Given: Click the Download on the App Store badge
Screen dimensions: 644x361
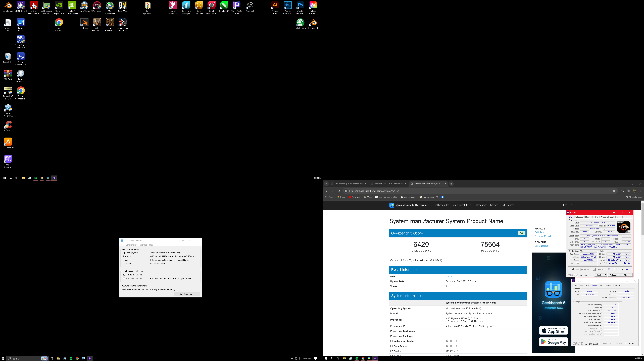Looking at the screenshot, I should (x=553, y=331).
